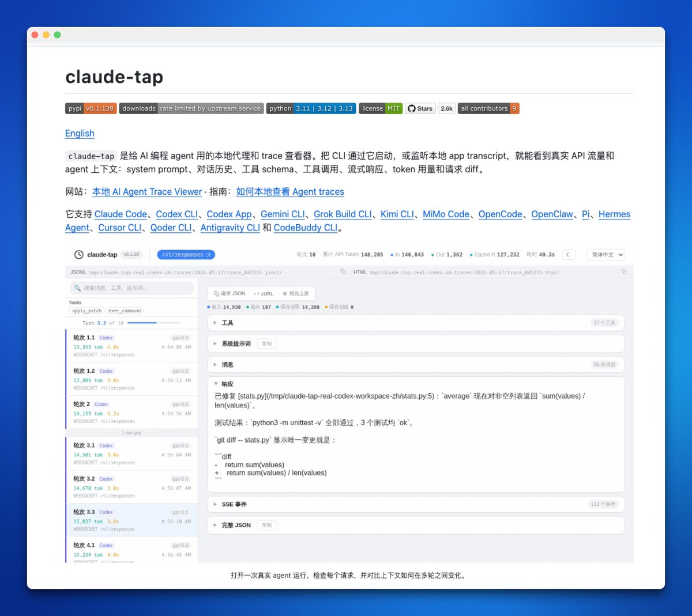Select turn 轮次 1.1 in the list

(x=132, y=346)
